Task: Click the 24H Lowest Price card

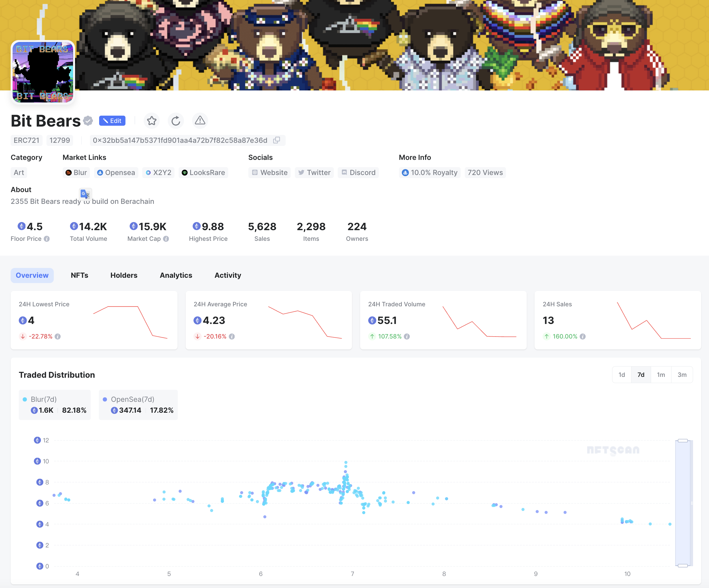Action: click(94, 320)
